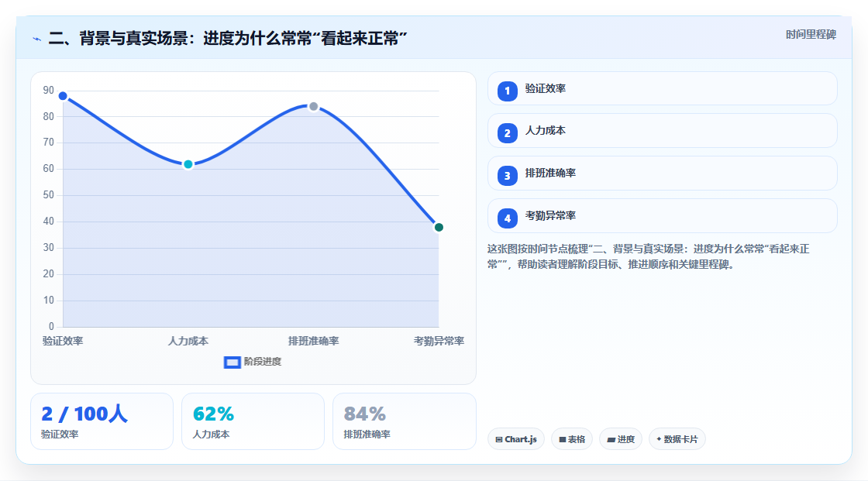Click the 进度 tag chip

coord(621,439)
